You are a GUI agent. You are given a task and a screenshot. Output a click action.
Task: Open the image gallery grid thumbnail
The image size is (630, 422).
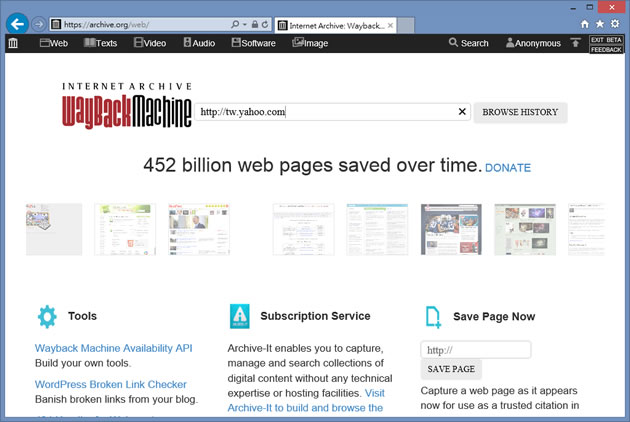click(x=525, y=229)
